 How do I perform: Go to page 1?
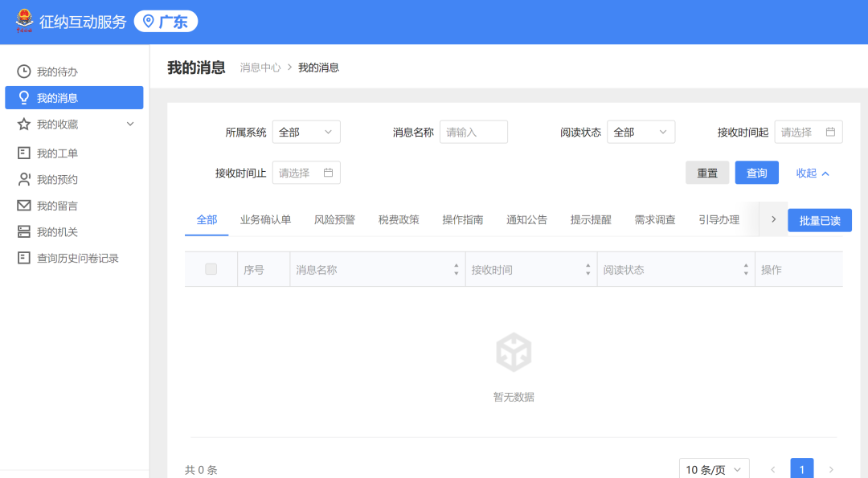pyautogui.click(x=801, y=469)
